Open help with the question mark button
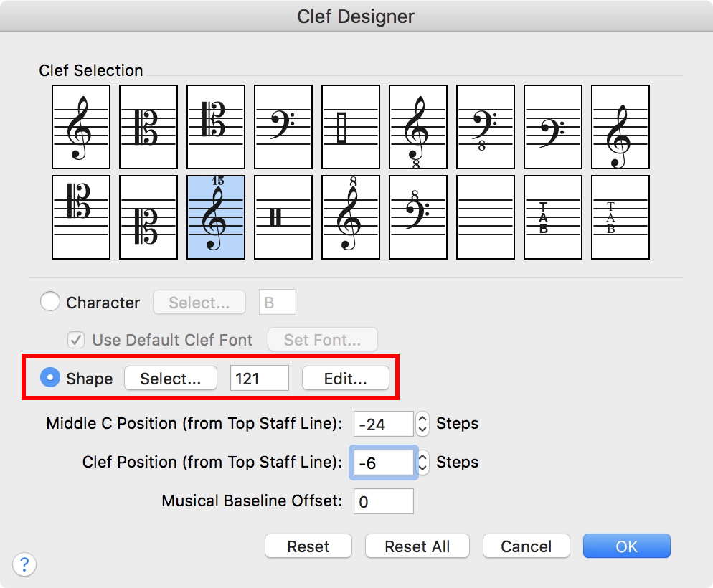713x588 pixels. point(24,564)
